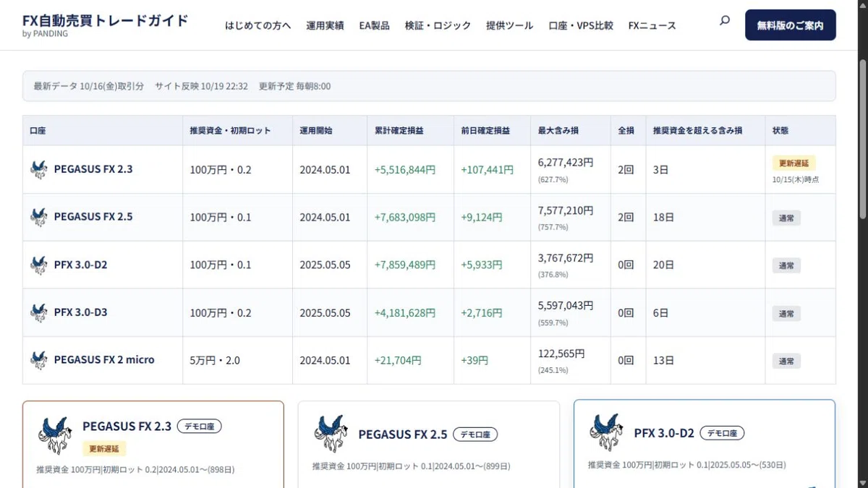Click the pegasus logo on PEGASUS FX 2.5 card
Screen dimensions: 868x488
331,434
